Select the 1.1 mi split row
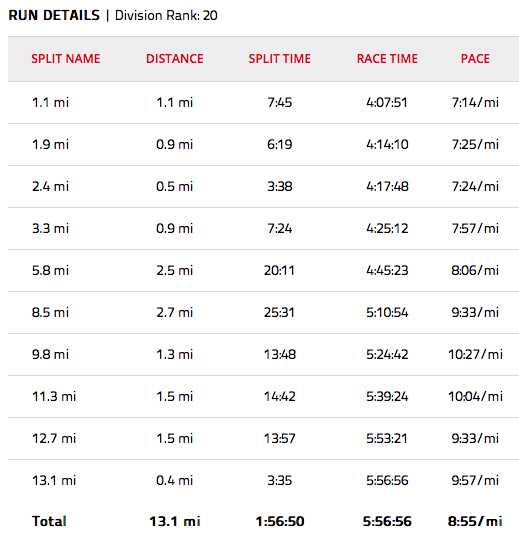 point(263,103)
